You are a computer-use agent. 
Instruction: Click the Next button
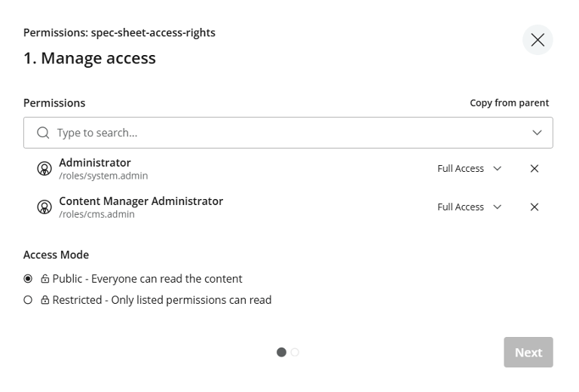[x=528, y=352]
